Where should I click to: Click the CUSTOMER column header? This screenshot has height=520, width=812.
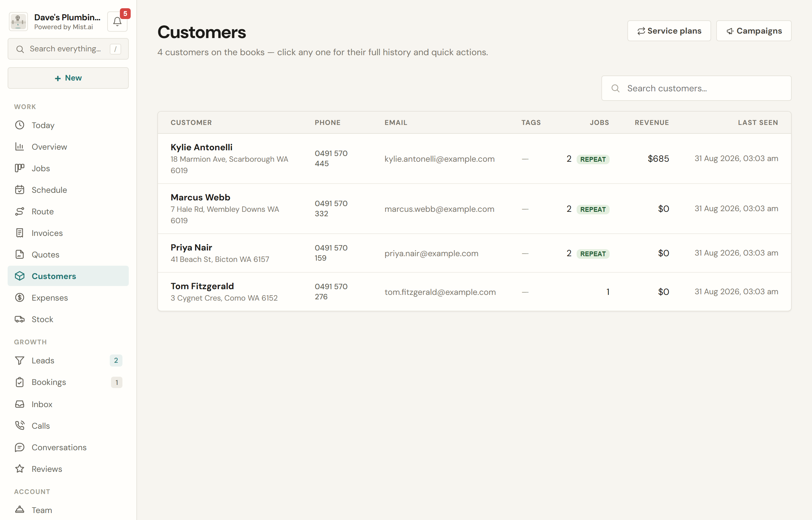click(x=191, y=123)
